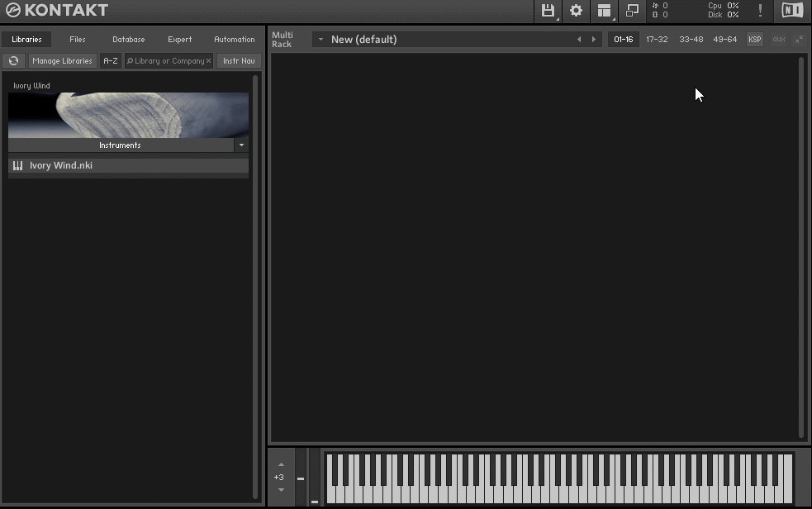Click the Ivory Wind library banner image

coord(128,115)
